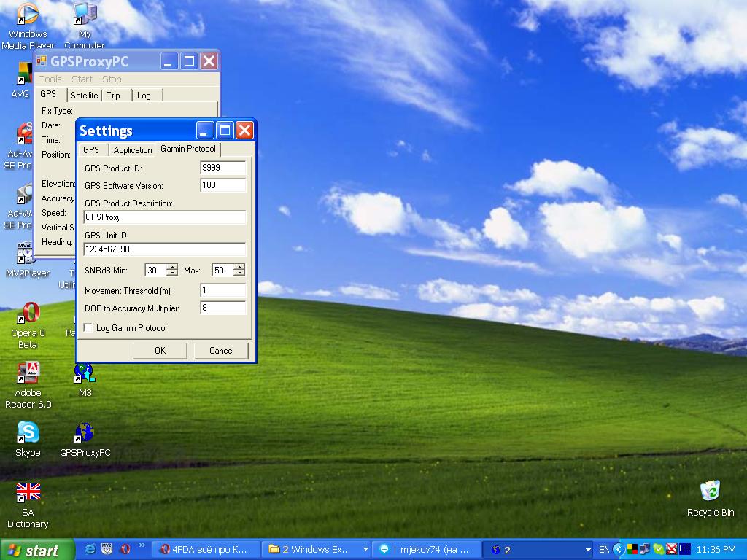
Task: Expand quick launch overflow chevron
Action: pos(142,545)
